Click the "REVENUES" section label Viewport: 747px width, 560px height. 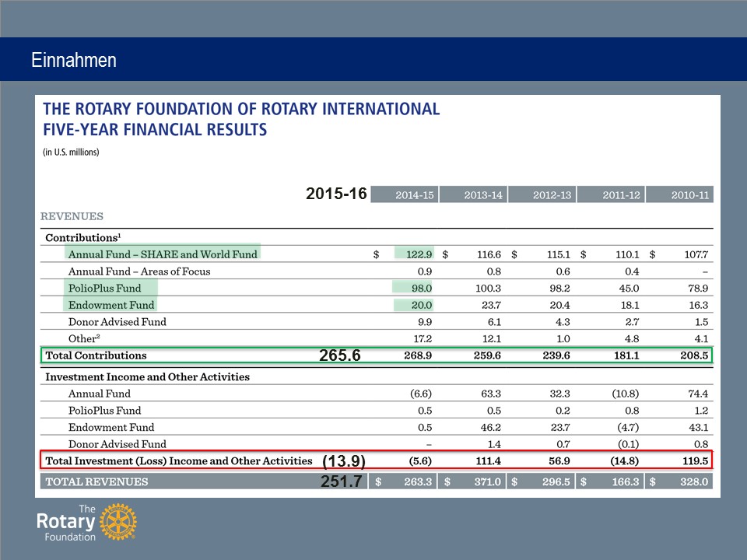pos(72,216)
